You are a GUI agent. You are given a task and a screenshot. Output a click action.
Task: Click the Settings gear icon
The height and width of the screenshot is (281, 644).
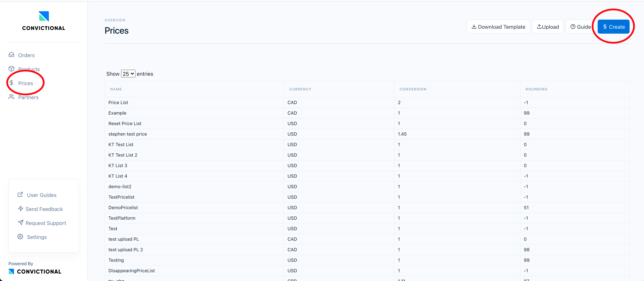click(20, 237)
